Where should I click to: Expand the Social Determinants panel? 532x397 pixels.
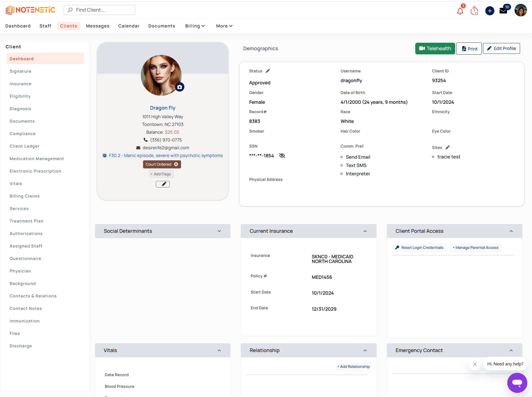[219, 231]
